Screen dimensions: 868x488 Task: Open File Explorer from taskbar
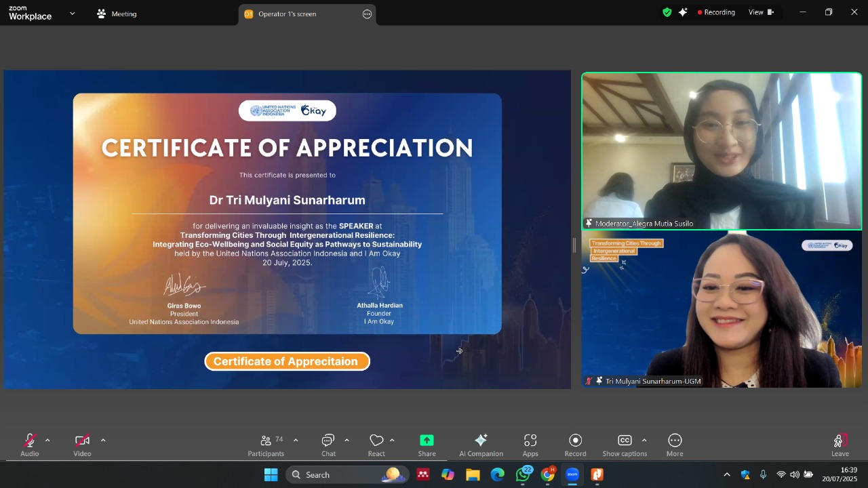click(473, 474)
